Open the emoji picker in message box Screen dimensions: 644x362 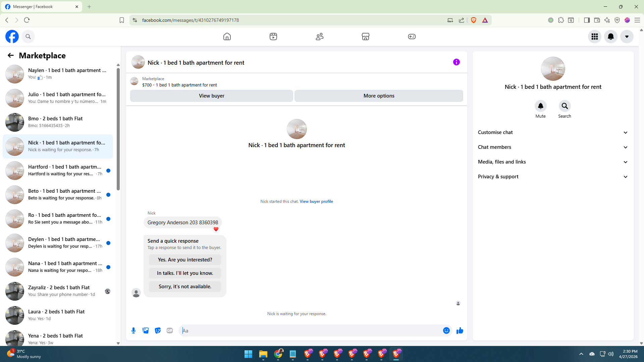coord(446,330)
